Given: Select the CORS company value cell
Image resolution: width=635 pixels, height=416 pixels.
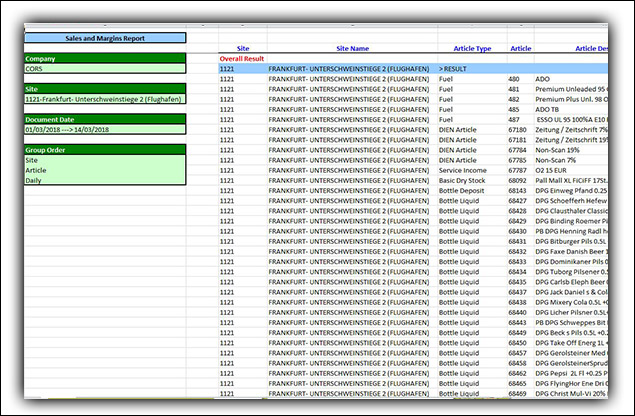Looking at the screenshot, I should pyautogui.click(x=105, y=69).
